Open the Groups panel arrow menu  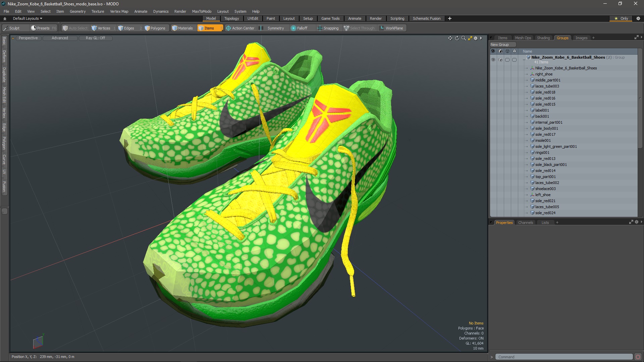641,37
